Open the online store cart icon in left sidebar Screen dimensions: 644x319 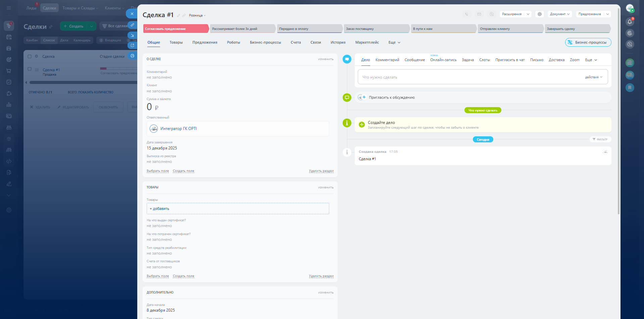tap(9, 71)
